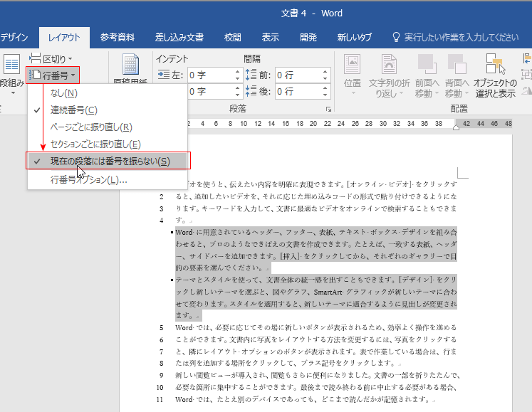Decrease spacing 前 with down arrow
The image size is (532, 412).
(x=325, y=79)
